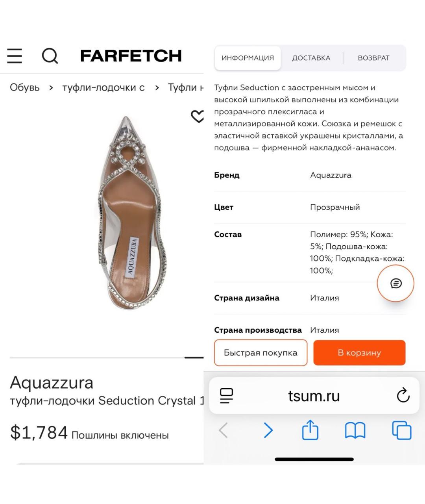Screen dimensions: 425x504
Task: Open Safari bookmarks icon
Action: pyautogui.click(x=355, y=430)
